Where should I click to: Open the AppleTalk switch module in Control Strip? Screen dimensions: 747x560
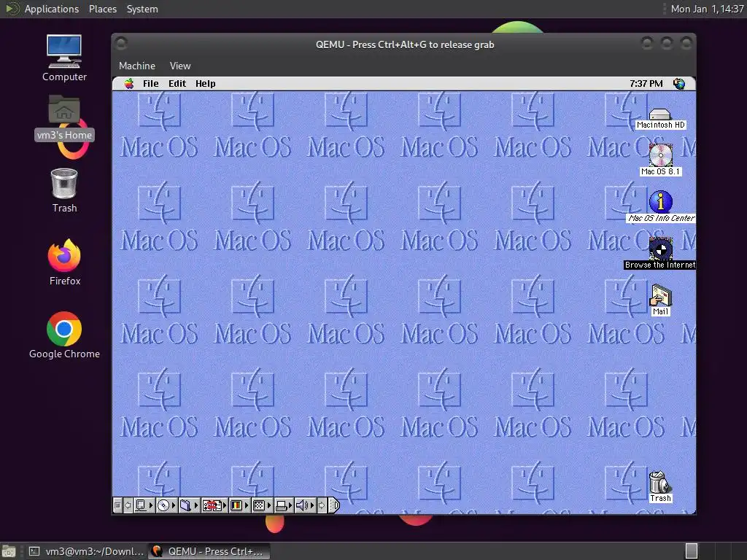[144, 505]
